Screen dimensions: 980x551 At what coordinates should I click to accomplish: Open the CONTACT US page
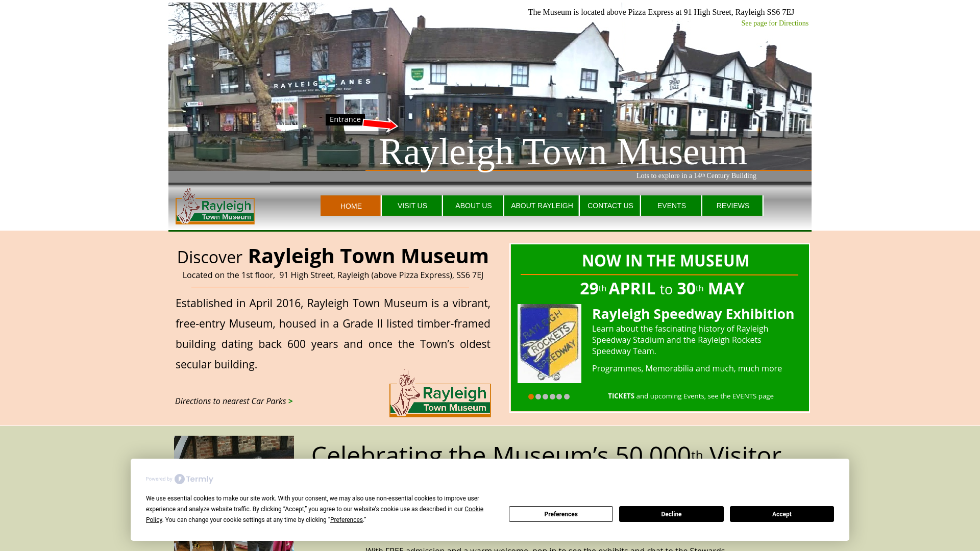point(610,206)
